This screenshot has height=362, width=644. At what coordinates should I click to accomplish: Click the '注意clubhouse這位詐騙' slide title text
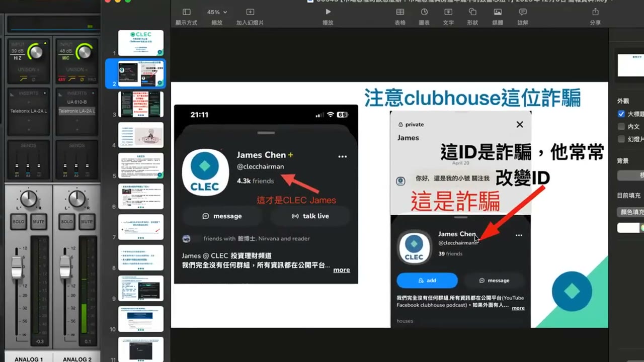click(472, 98)
